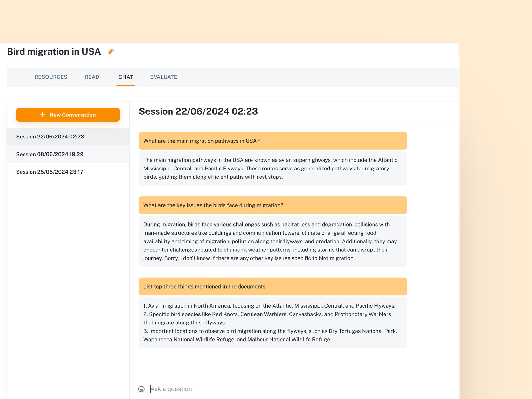The image size is (532, 399).
Task: Switch to the Resources tab
Action: (51, 77)
